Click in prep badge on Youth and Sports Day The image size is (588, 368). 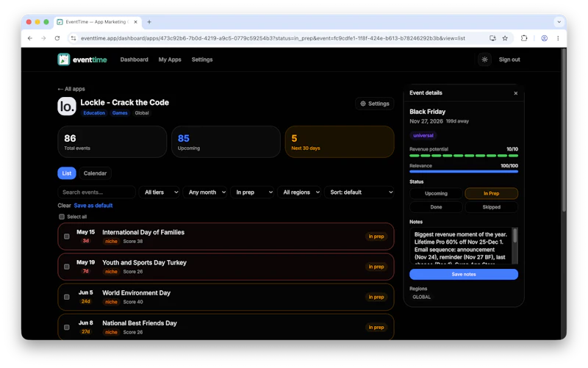click(376, 267)
